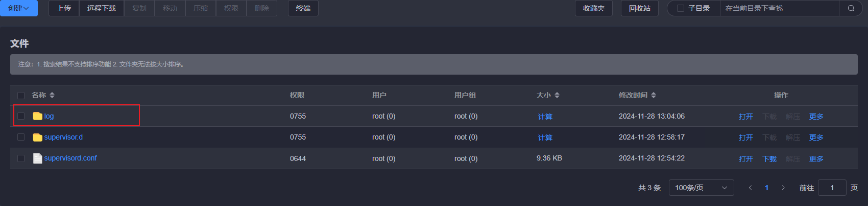Open the 收藏夹 favorites button
The width and height of the screenshot is (868, 206).
(x=594, y=8)
